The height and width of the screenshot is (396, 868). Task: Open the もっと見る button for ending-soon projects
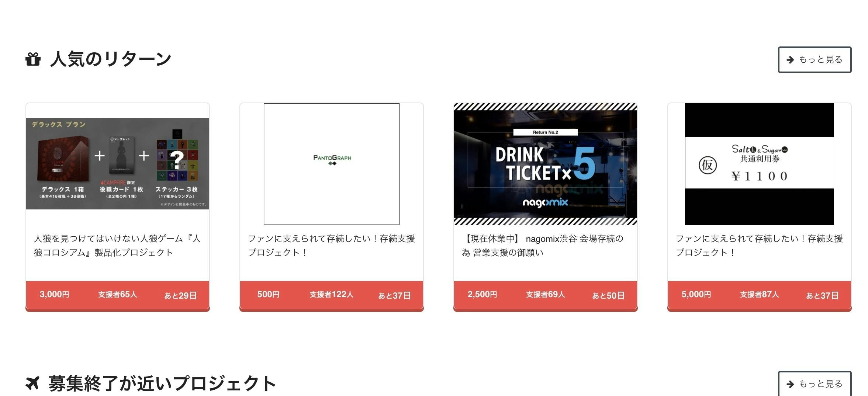click(x=815, y=384)
